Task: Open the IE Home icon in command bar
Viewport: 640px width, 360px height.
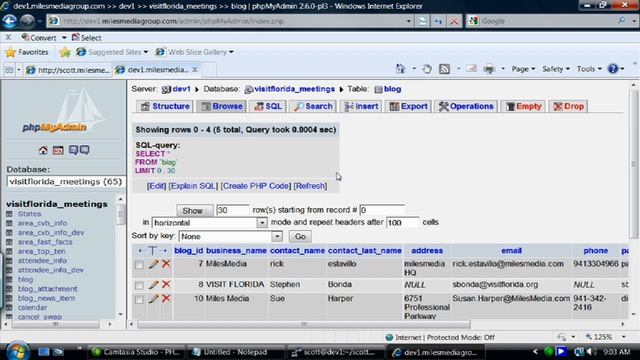Action: coord(400,69)
